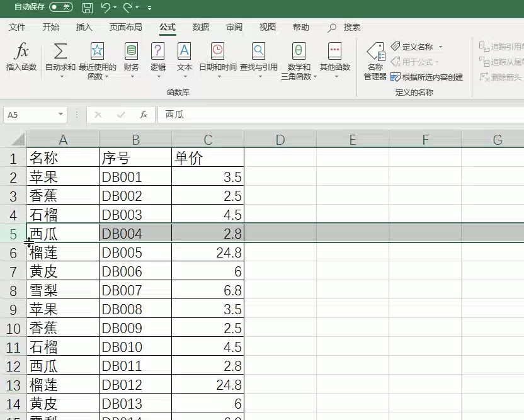The image size is (524, 420).
Task: Click Create from Selection (根据所选内容创建)
Action: click(427, 77)
